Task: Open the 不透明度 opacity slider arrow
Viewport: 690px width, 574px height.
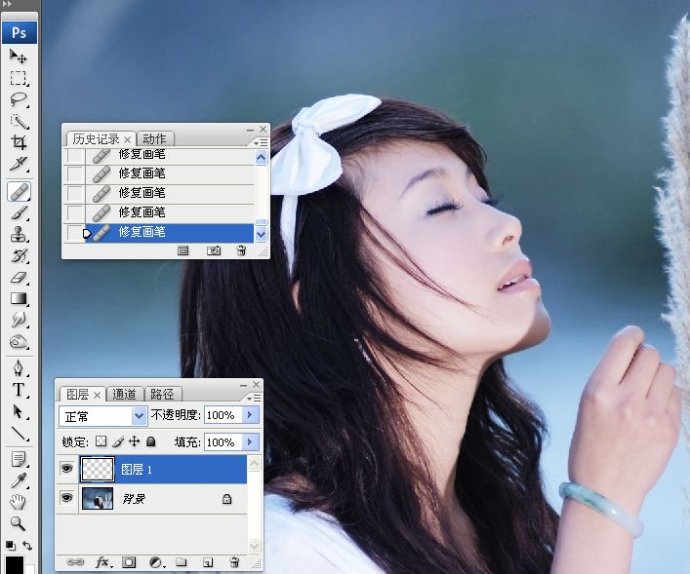Action: [x=250, y=415]
